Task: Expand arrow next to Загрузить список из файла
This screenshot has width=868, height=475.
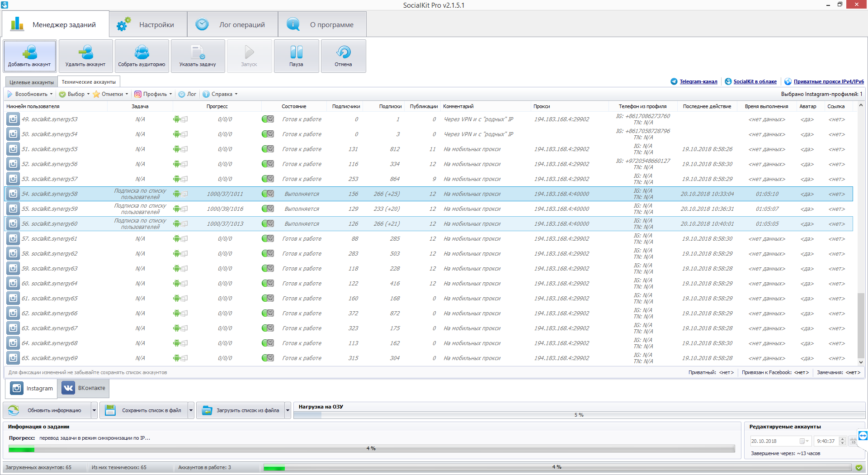Action: click(288, 410)
